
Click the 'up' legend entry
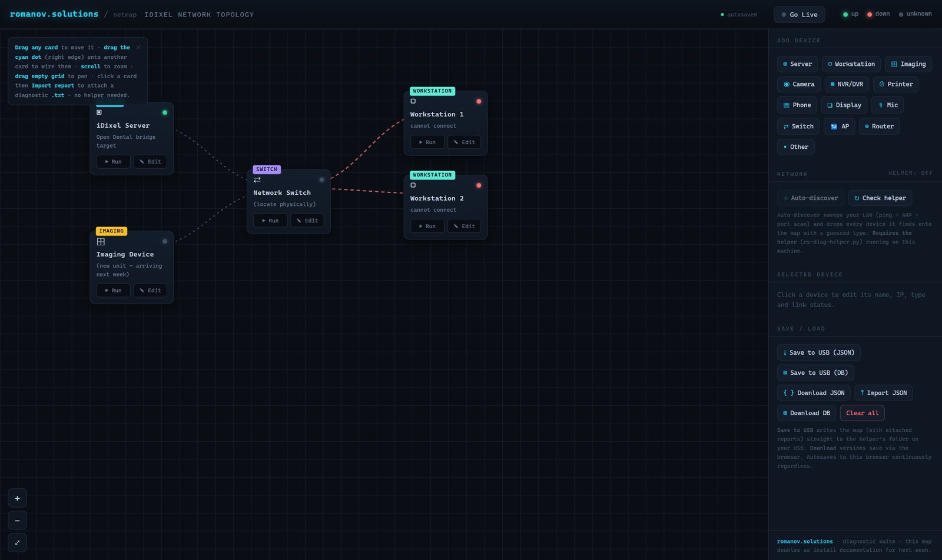[x=851, y=14]
